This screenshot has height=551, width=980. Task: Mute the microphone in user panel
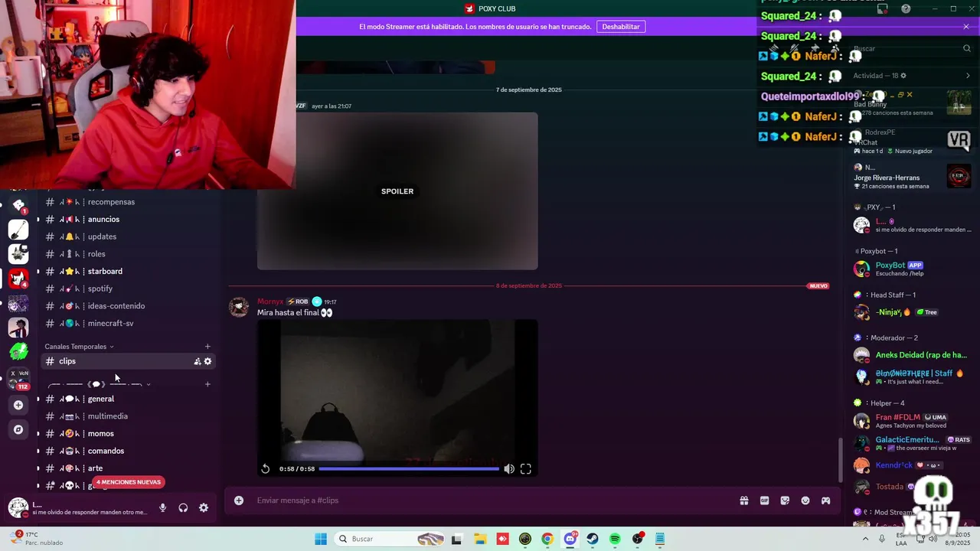coord(162,507)
